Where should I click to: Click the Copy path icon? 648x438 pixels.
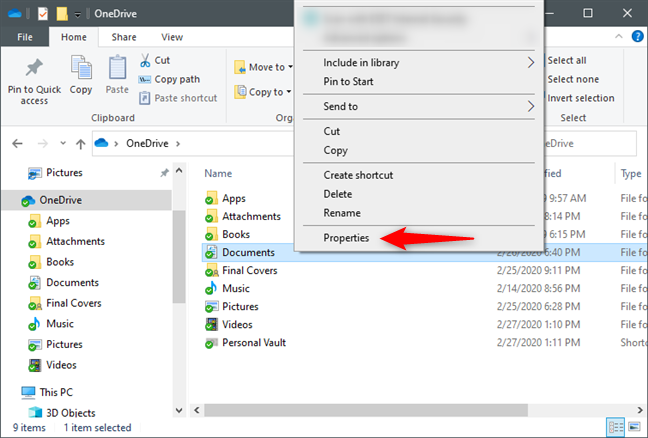coord(144,79)
